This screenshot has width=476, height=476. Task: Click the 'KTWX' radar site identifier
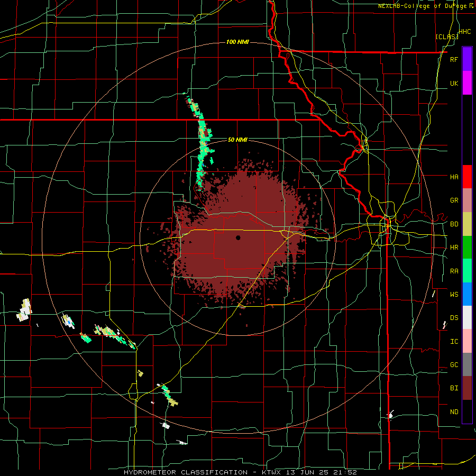271,472
